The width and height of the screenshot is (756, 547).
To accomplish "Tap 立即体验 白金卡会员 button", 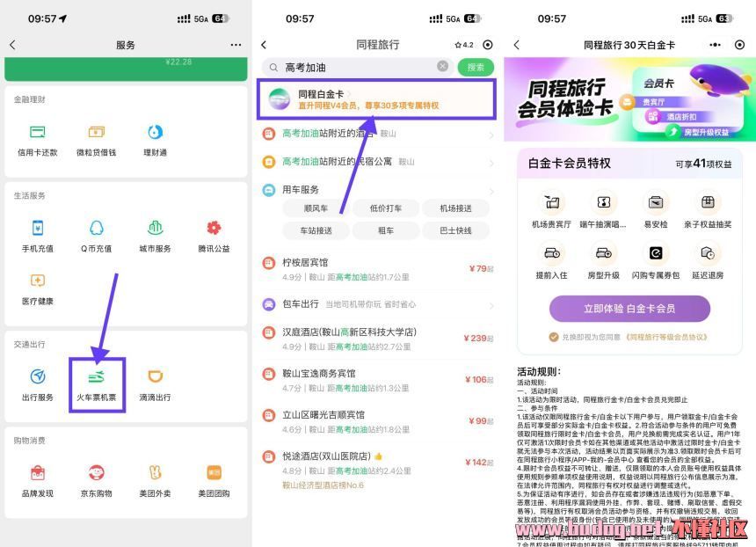I will [629, 308].
